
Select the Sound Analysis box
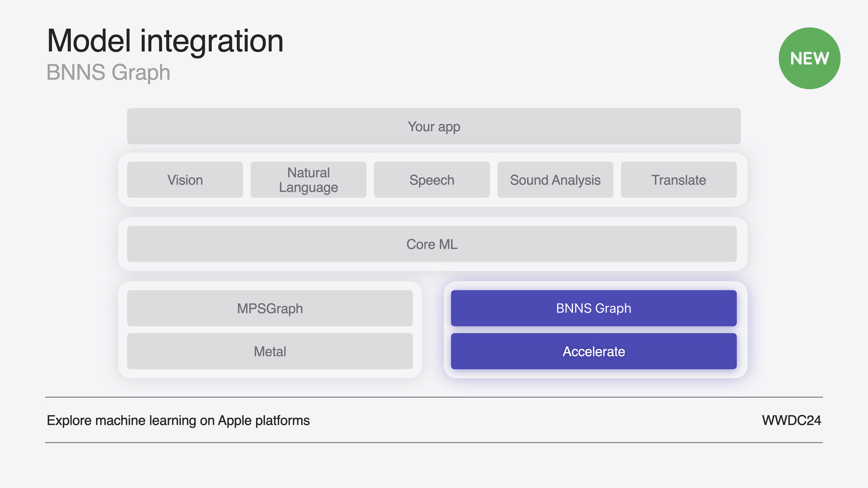(x=556, y=180)
